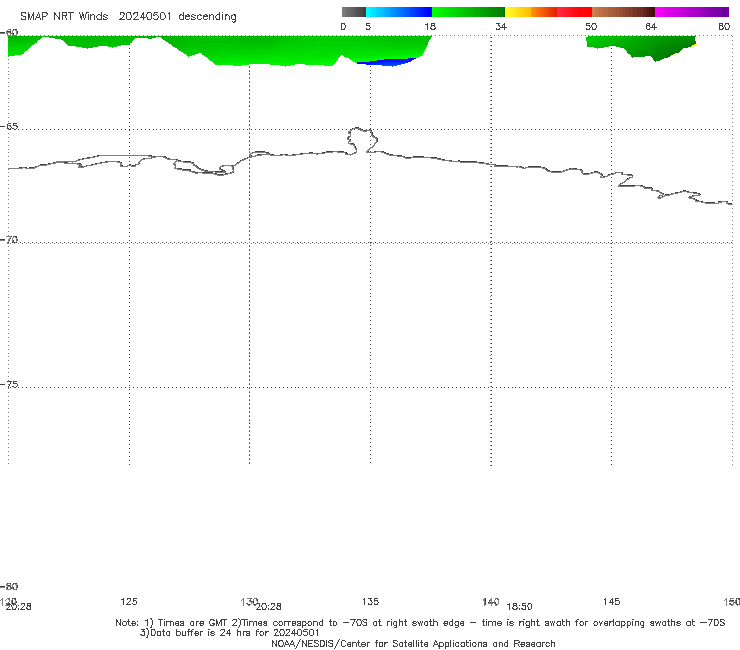The height and width of the screenshot is (650, 740).
Task: Click the brown segment of the color bar
Action: coord(623,12)
